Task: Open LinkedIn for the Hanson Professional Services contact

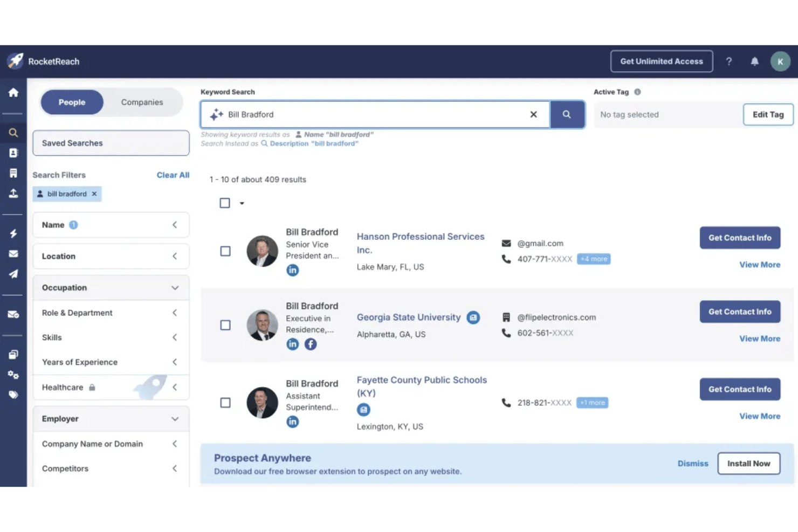Action: [292, 270]
